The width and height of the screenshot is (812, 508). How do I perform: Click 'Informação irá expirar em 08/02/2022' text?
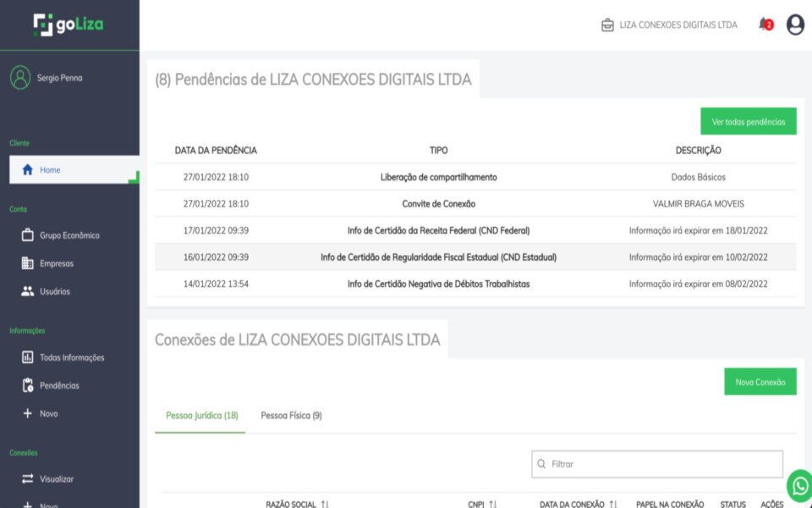[x=698, y=284]
